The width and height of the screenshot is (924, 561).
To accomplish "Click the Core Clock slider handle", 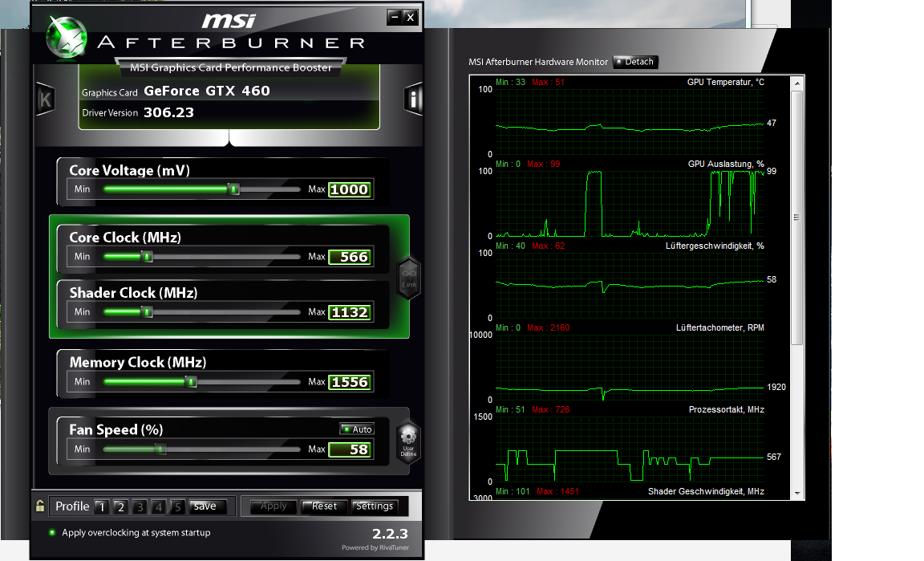I will point(148,257).
